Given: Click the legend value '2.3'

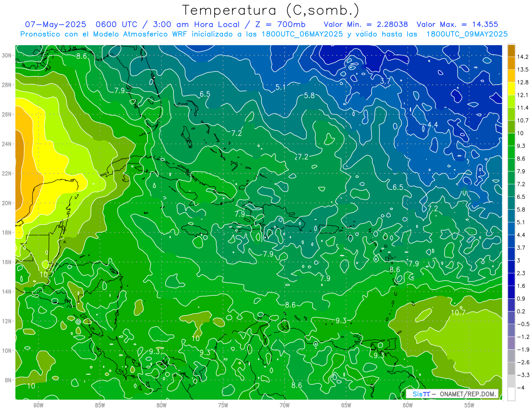Looking at the screenshot, I should pos(521,273).
